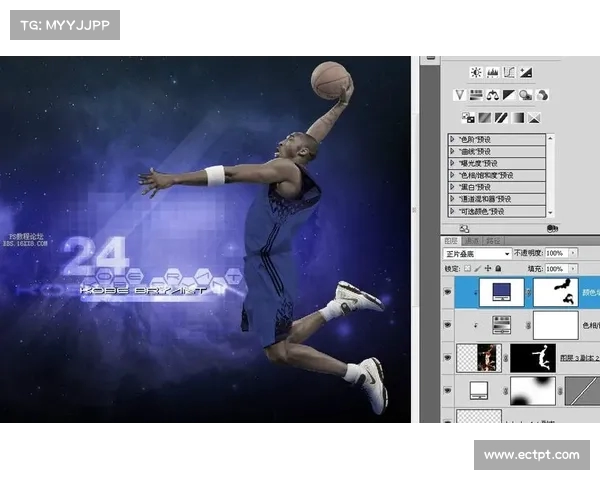Select the player silhouette mask thumbnail
600x480 pixels.
coord(533,358)
